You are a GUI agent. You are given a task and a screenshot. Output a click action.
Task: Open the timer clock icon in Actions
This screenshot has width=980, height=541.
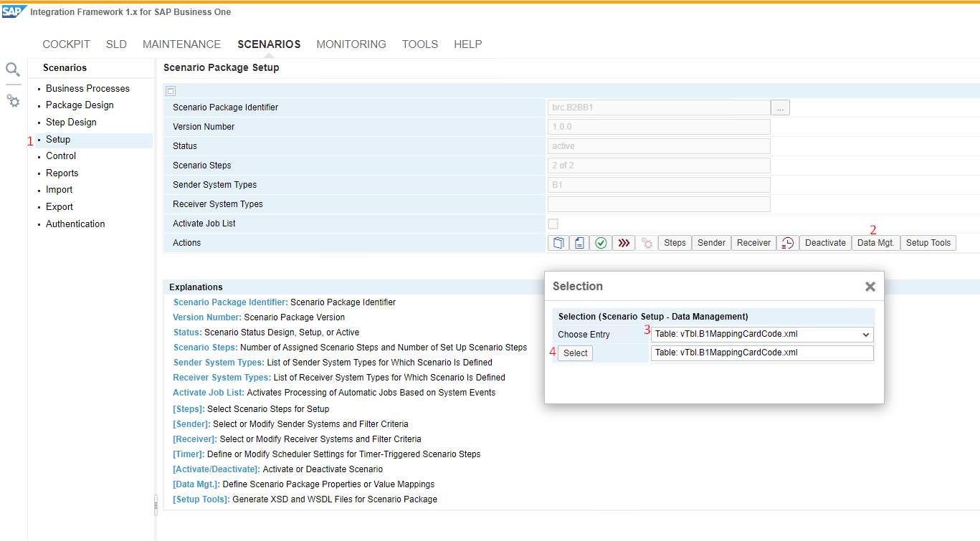tap(787, 243)
